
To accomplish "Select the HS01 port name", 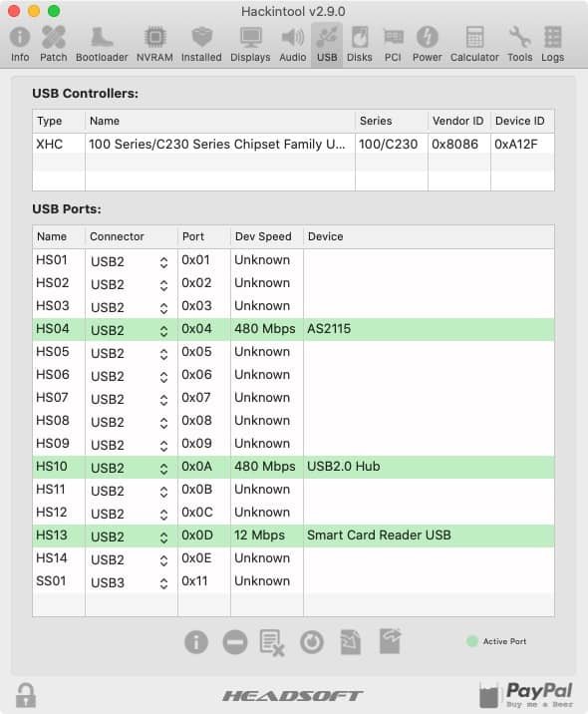I will coord(52,260).
